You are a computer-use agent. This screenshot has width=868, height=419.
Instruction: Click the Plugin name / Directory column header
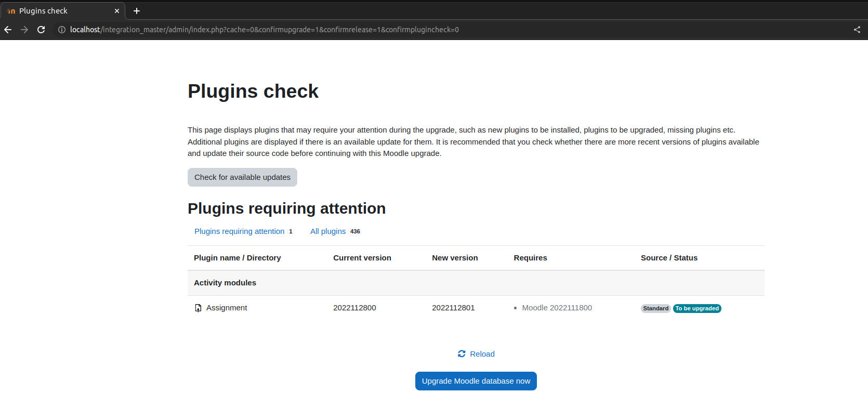(238, 258)
